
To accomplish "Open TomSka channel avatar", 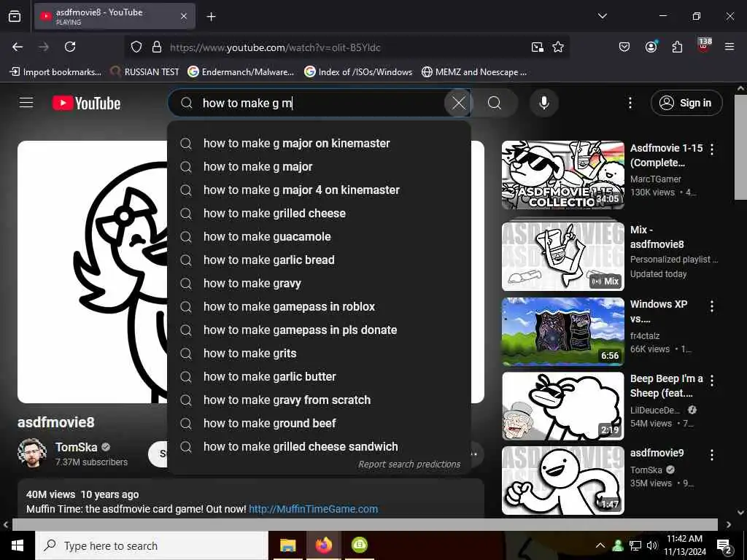I will pyautogui.click(x=32, y=454).
